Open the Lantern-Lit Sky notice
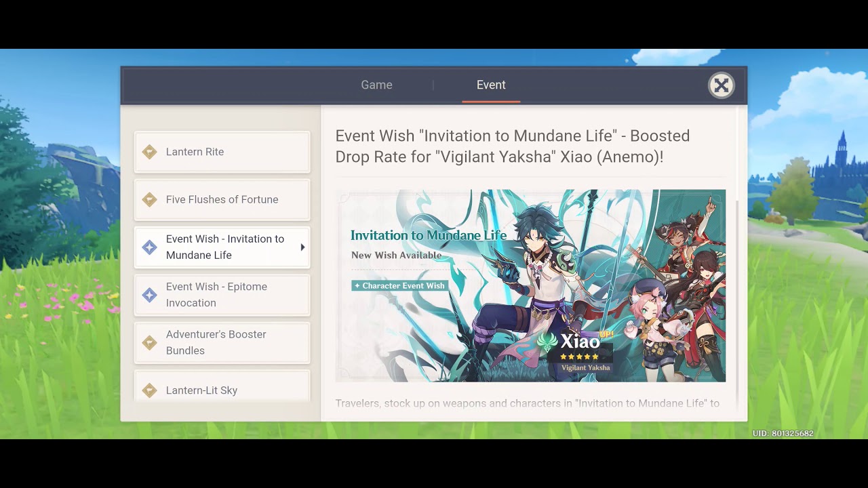Image resolution: width=868 pixels, height=488 pixels. [222, 387]
